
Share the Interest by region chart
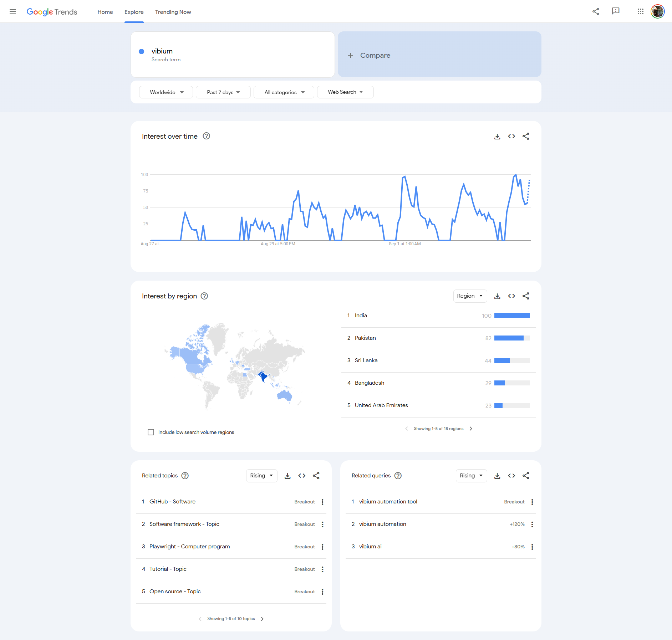(526, 296)
